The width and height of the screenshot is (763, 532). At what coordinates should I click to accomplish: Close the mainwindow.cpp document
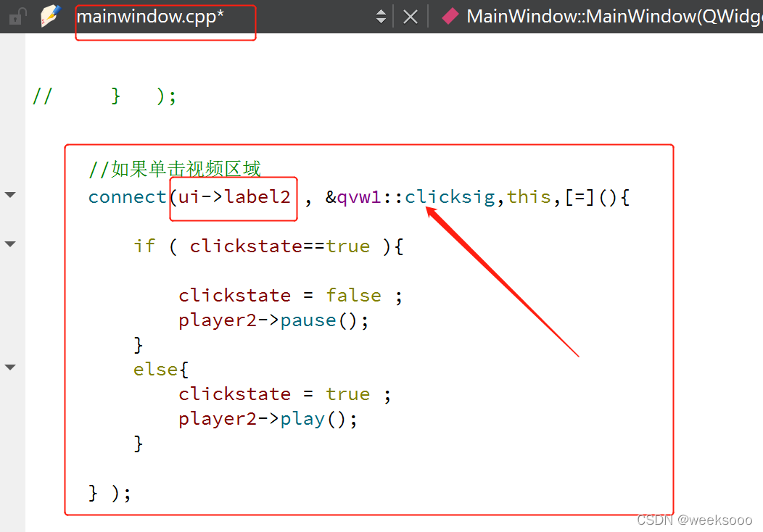411,17
